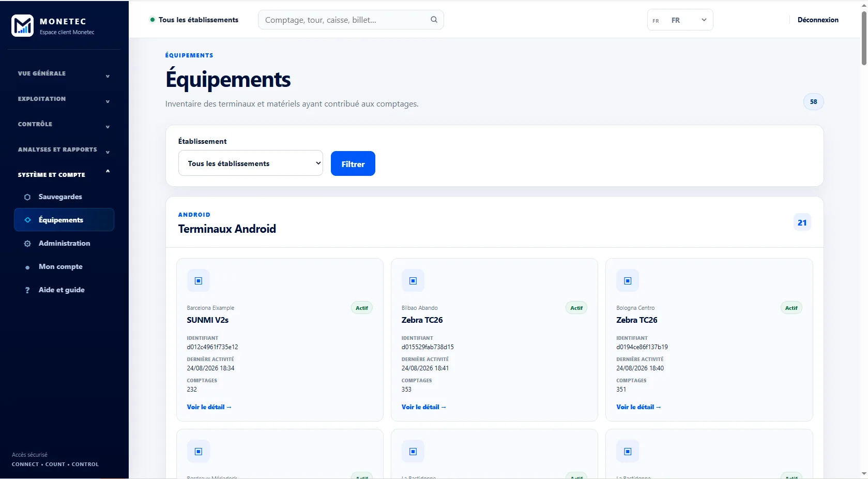Click the Android terminals count badge 21
Viewport: 868px width, 479px height.
(802, 222)
